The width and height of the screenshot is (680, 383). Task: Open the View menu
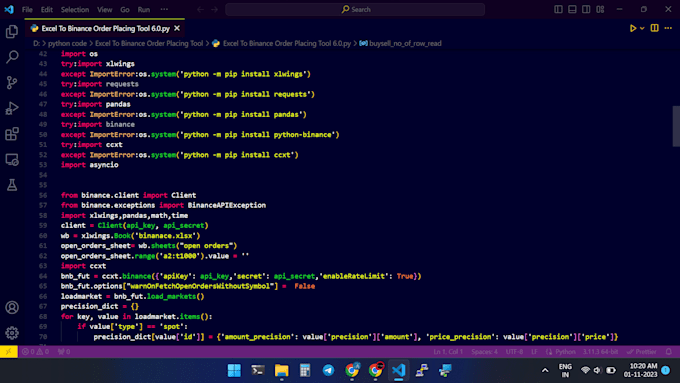pos(105,9)
